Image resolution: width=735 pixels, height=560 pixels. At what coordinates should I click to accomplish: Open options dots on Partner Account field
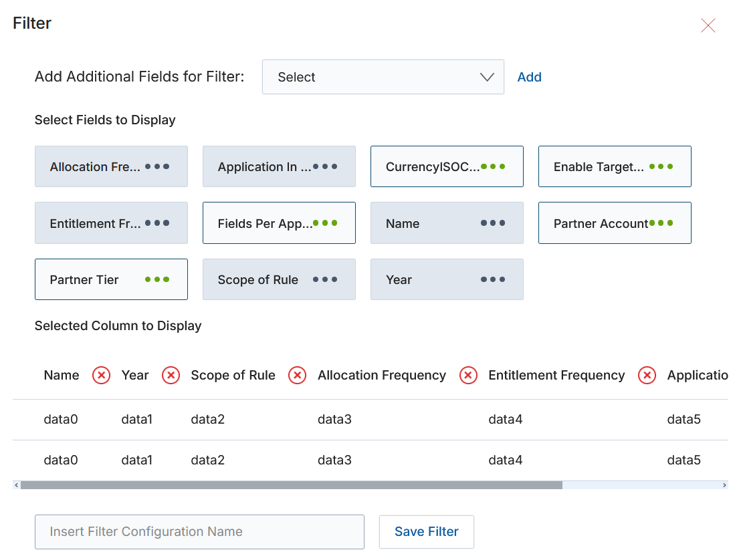pos(661,223)
